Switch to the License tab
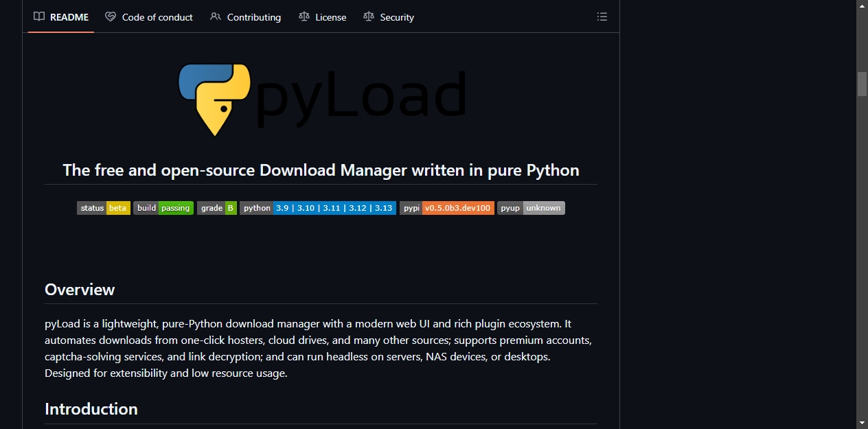The height and width of the screenshot is (429, 868). [x=323, y=17]
